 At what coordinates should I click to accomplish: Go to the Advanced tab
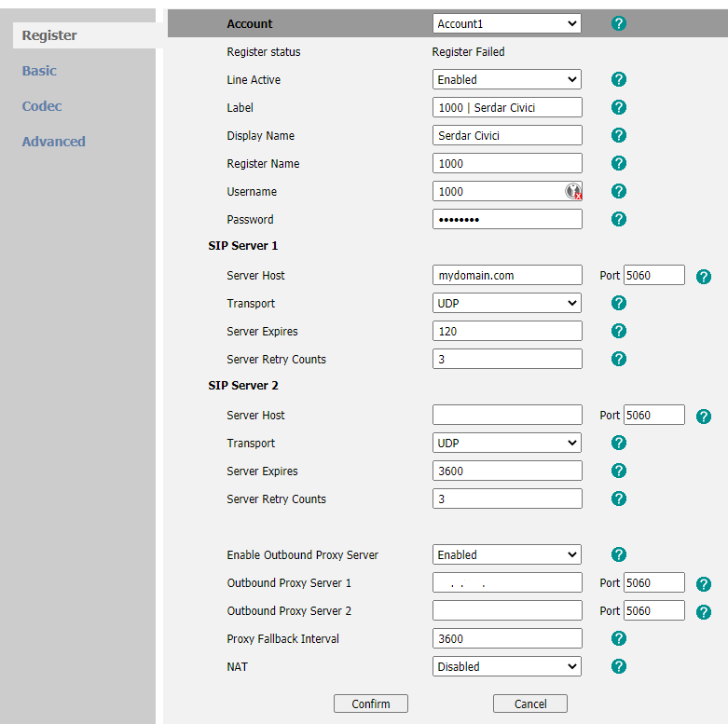point(54,142)
